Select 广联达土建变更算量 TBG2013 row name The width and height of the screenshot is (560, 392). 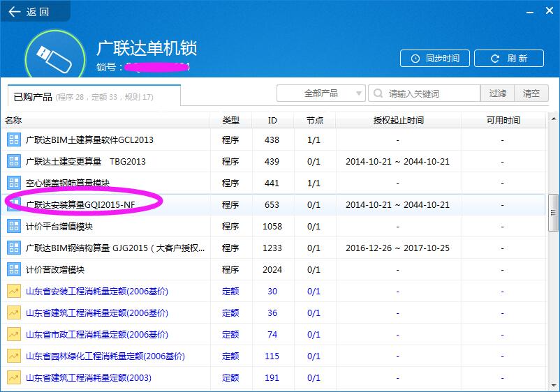pos(86,162)
